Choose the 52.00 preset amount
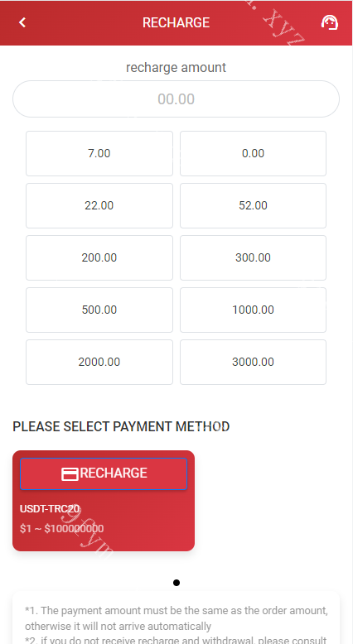This screenshot has width=353, height=644. (x=253, y=206)
